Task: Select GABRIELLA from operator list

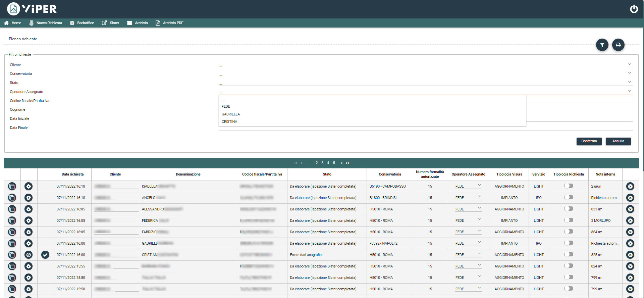Action: (x=372, y=114)
